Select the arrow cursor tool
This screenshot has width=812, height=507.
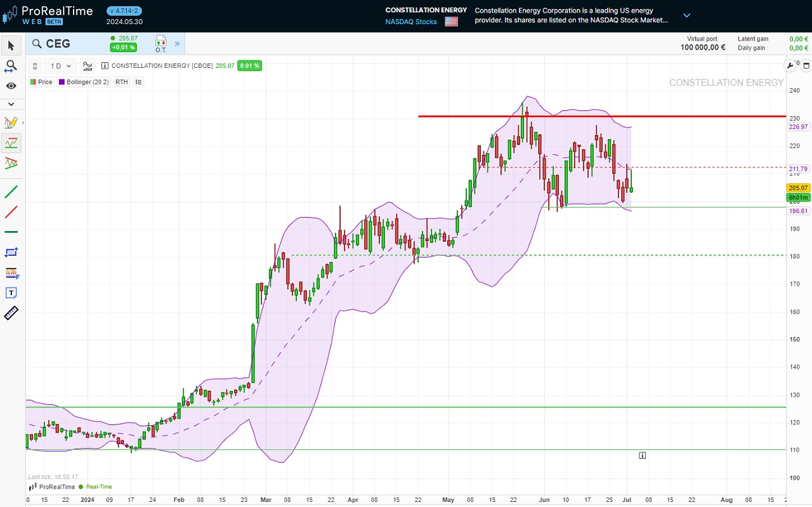[11, 45]
